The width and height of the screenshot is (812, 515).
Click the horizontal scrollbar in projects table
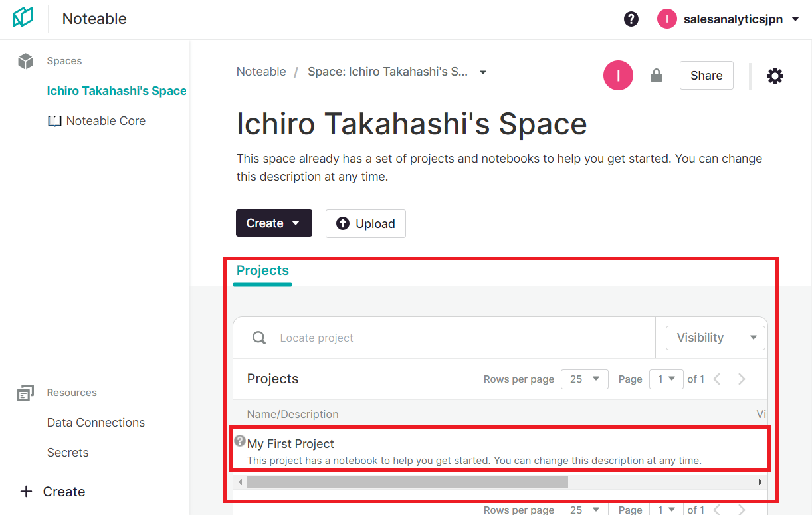[x=407, y=482]
